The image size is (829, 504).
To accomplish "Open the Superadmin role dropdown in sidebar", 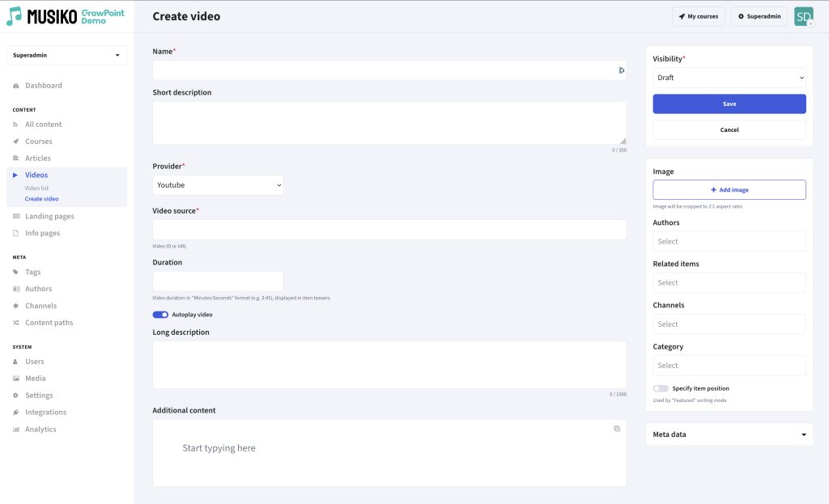I will coord(66,55).
